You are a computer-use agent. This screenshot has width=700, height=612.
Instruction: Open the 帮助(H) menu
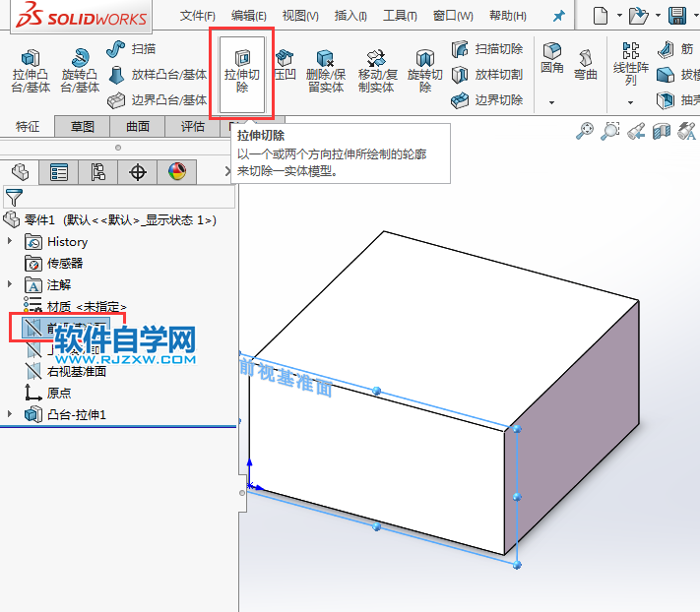508,16
